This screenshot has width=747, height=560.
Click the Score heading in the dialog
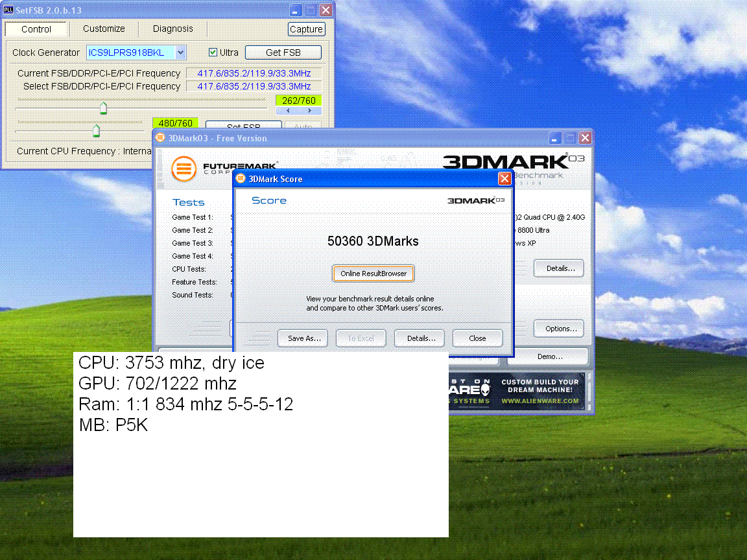point(268,200)
